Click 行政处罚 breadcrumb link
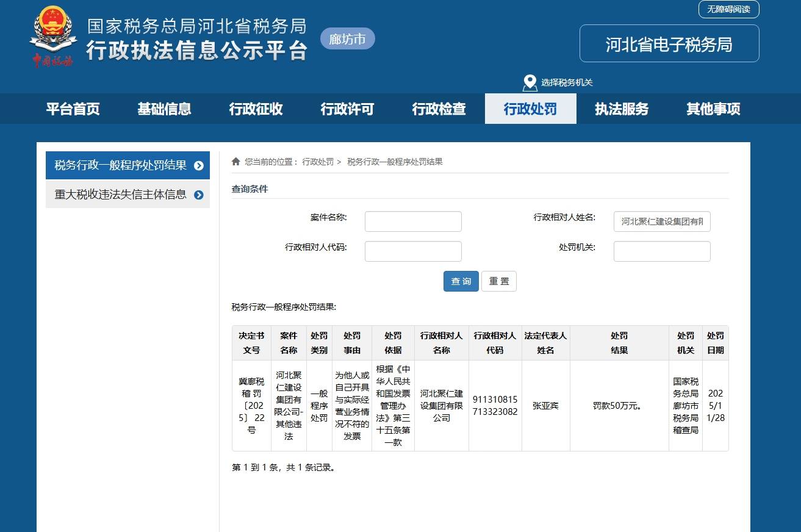 318,162
